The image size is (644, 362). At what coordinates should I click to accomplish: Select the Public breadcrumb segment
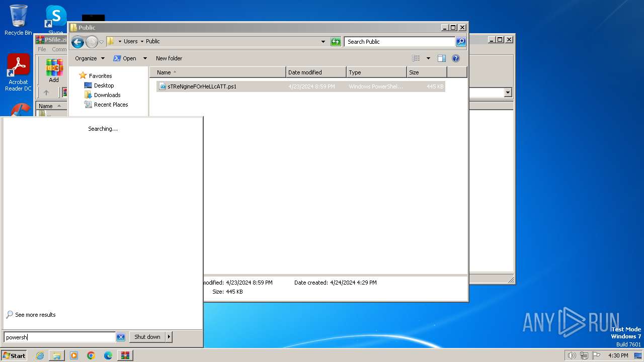[153, 41]
